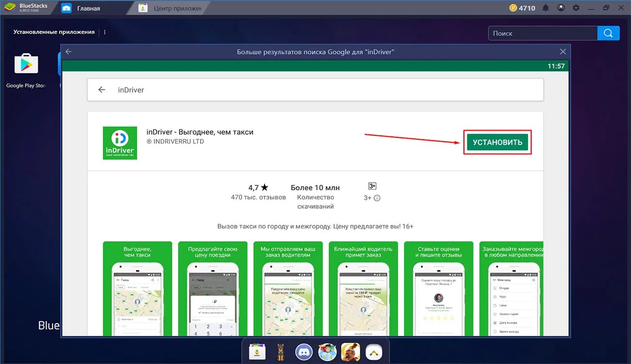Open the cartoon heroes game in dock
The image size is (631, 364).
click(327, 352)
